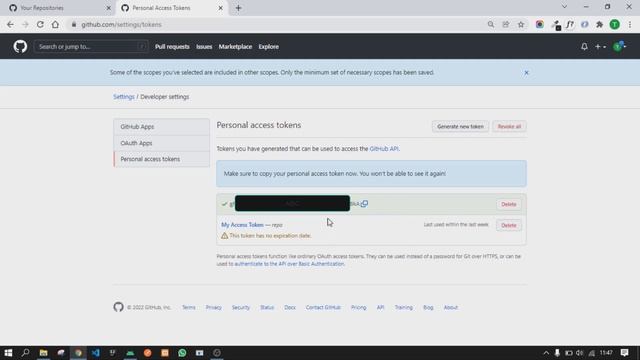This screenshot has width=640, height=360.
Task: Open footer Status link
Action: pos(267,307)
